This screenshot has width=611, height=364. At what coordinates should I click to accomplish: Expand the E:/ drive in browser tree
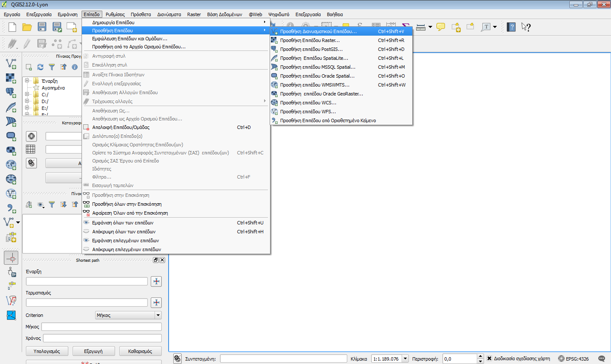click(x=27, y=108)
